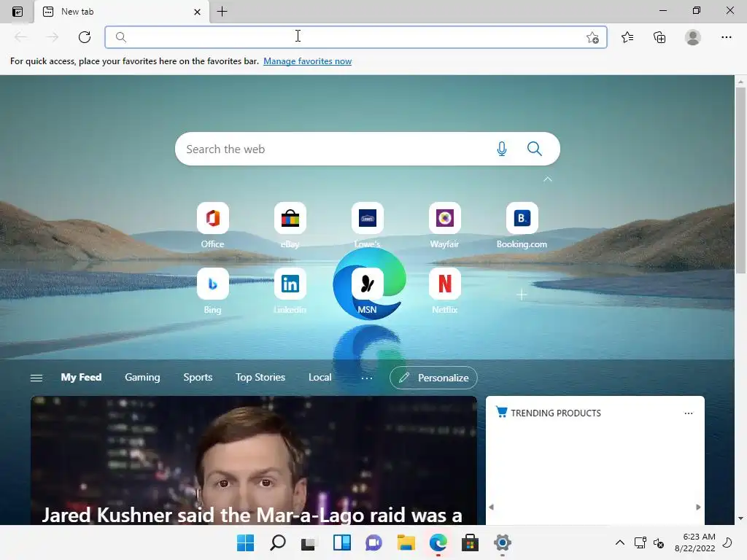Open the Netflix quick link
The image size is (747, 560).
tap(444, 291)
